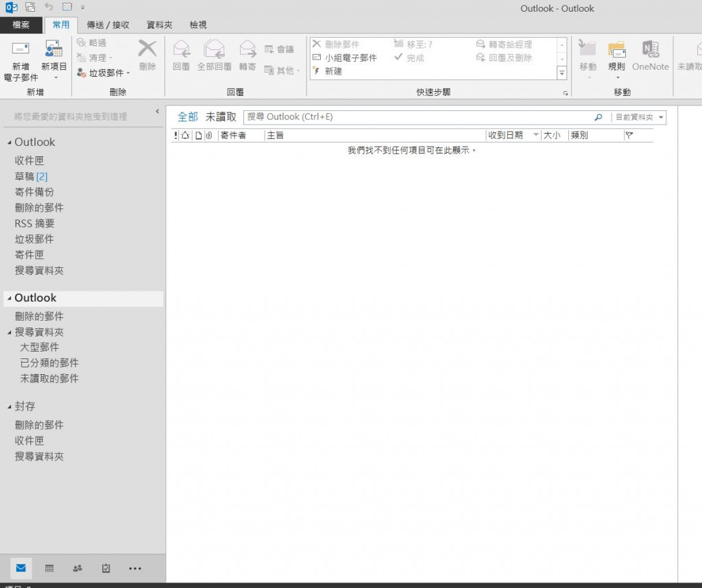Open the 目前資料夾 search scope dropdown
This screenshot has width=702, height=588.
pos(639,117)
